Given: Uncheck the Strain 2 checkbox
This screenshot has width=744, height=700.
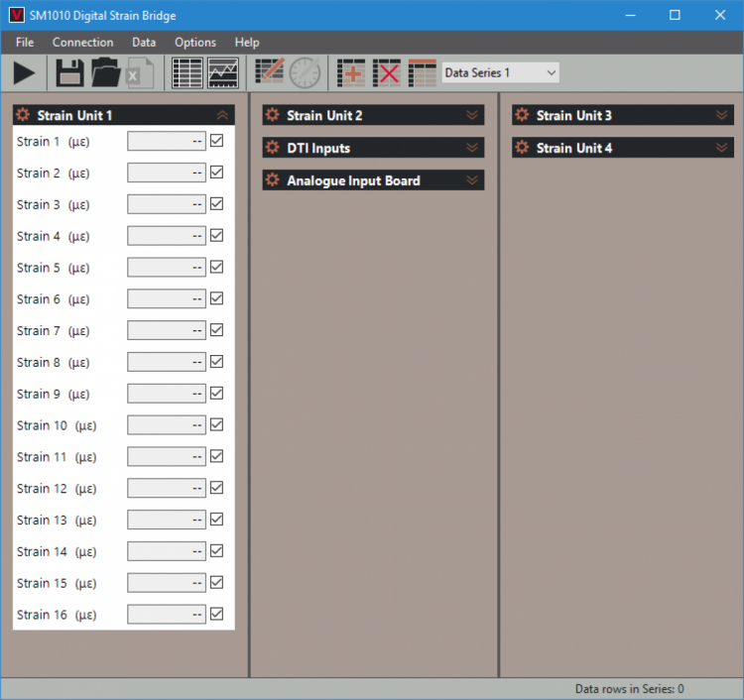Looking at the screenshot, I should pos(217,173).
